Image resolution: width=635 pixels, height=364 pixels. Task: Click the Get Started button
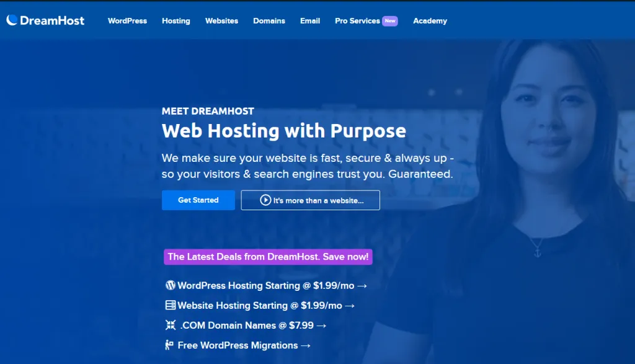coord(198,200)
